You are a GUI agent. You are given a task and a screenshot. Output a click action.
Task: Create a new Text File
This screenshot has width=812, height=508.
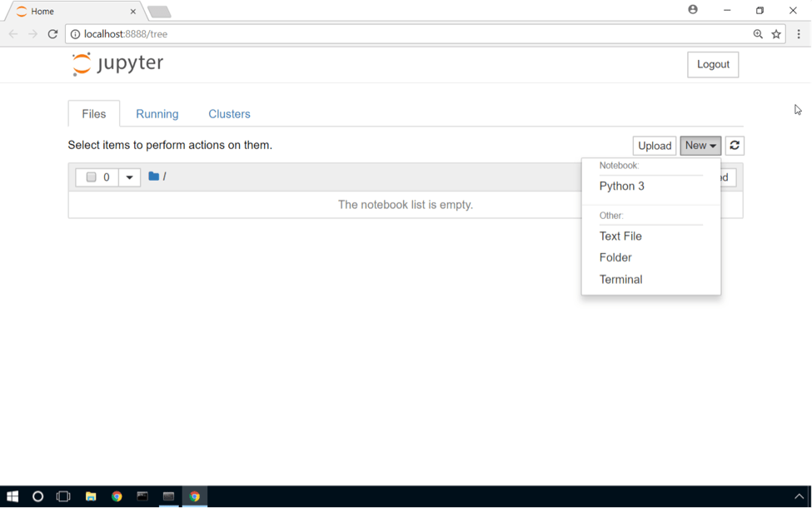(x=620, y=237)
